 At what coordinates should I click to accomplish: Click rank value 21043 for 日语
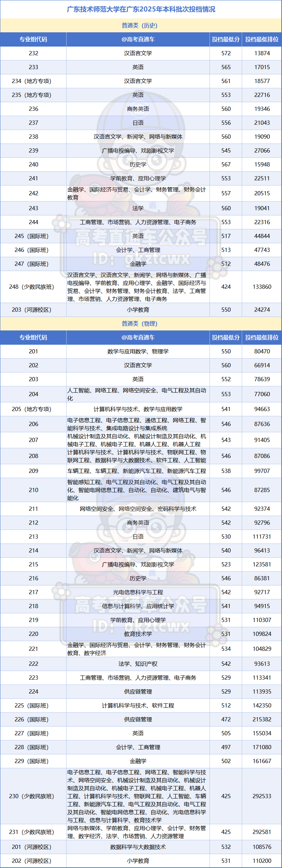tap(262, 123)
